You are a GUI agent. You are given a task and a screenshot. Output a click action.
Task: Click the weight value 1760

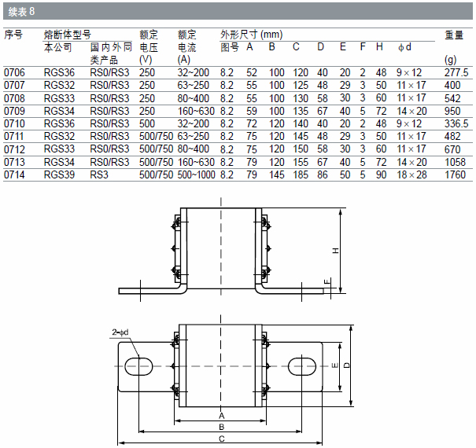coord(456,174)
